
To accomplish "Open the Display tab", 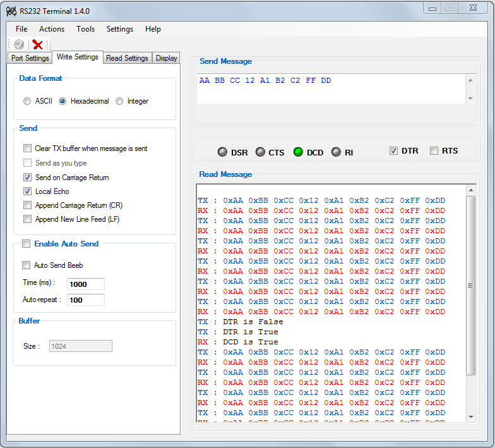I will 167,58.
